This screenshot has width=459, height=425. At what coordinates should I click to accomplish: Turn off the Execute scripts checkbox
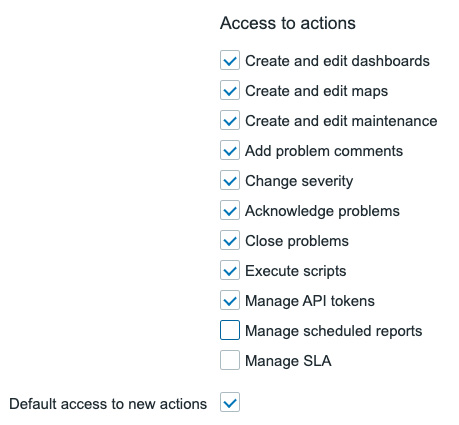tap(230, 270)
